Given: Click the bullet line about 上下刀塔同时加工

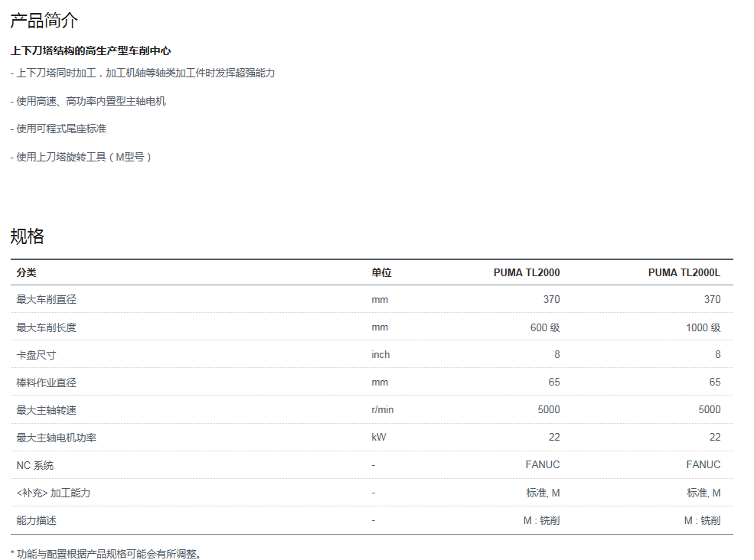Looking at the screenshot, I should coord(143,73).
